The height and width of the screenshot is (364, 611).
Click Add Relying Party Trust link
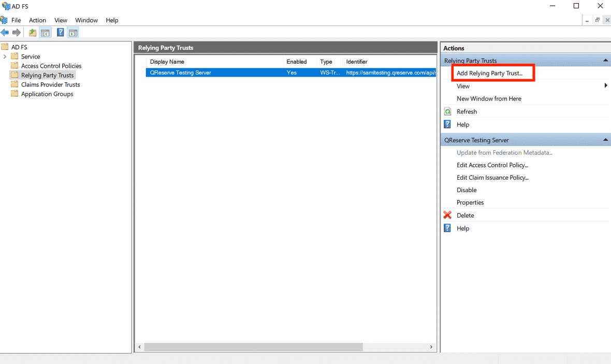click(489, 74)
